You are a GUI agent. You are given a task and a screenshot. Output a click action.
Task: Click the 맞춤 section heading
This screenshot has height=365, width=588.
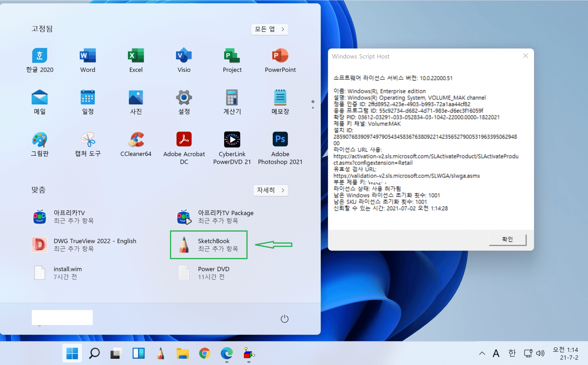39,190
